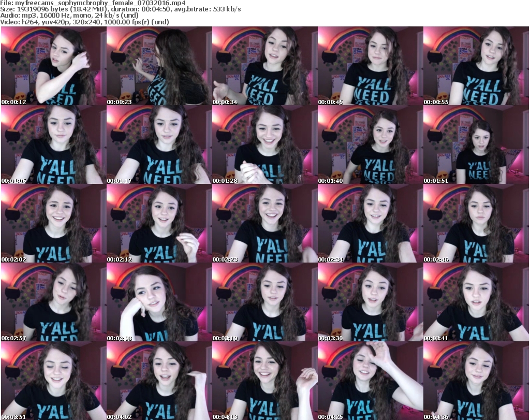The width and height of the screenshot is (530, 420).
Task: Click the thumbnail marked 00:04:13
Action: (x=264, y=381)
